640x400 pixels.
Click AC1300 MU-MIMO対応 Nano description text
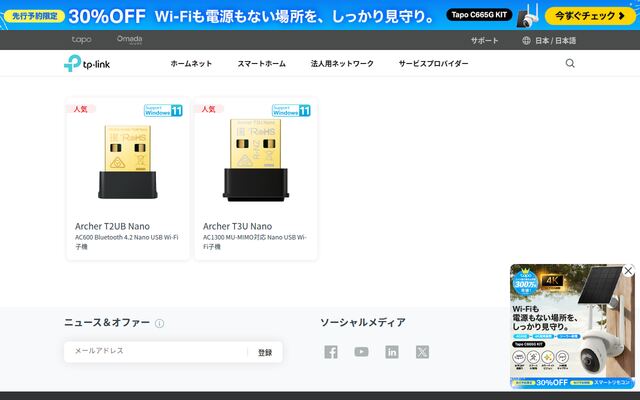[255, 242]
